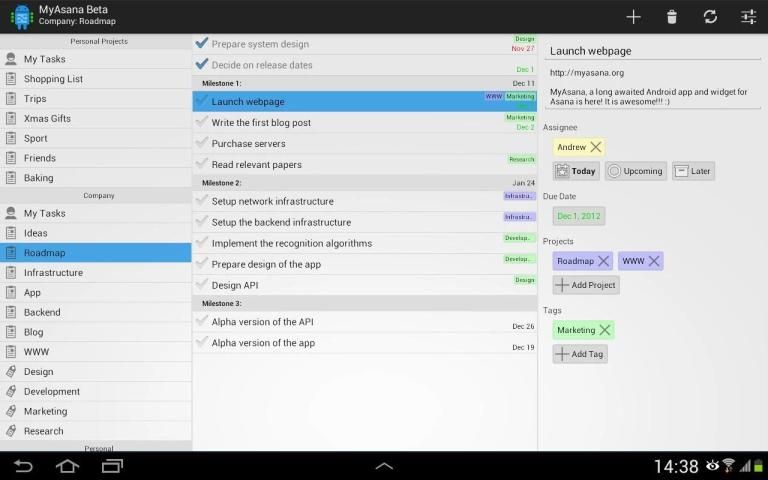Remove the WWW project tag

(x=654, y=261)
